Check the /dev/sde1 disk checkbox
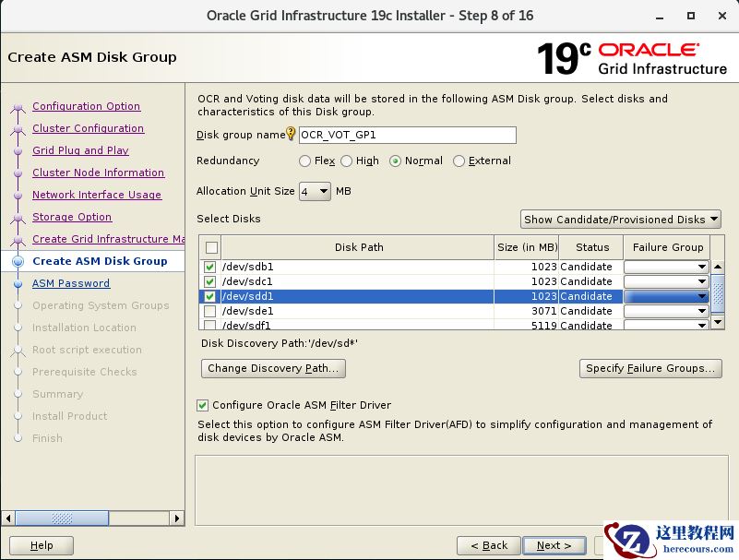Image resolution: width=739 pixels, height=560 pixels. click(x=209, y=311)
